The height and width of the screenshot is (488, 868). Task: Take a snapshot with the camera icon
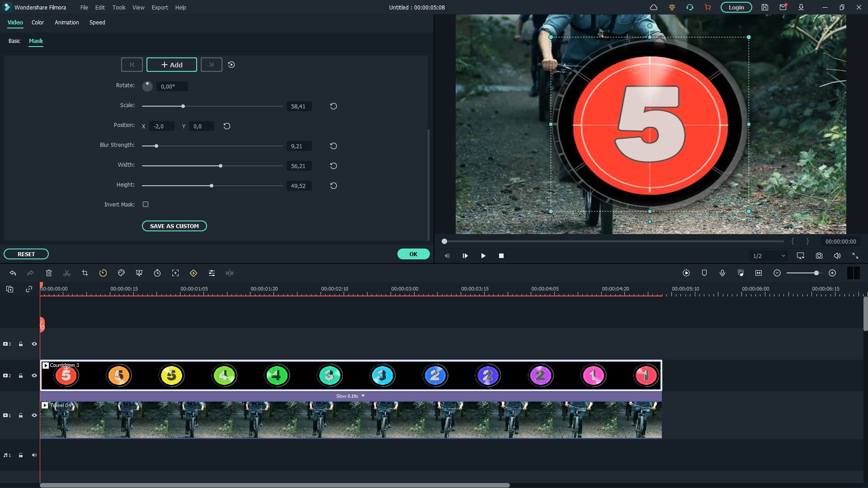click(x=819, y=256)
